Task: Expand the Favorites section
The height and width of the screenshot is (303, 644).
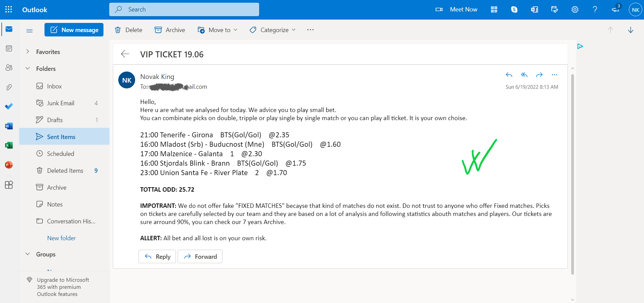Action: pyautogui.click(x=28, y=52)
